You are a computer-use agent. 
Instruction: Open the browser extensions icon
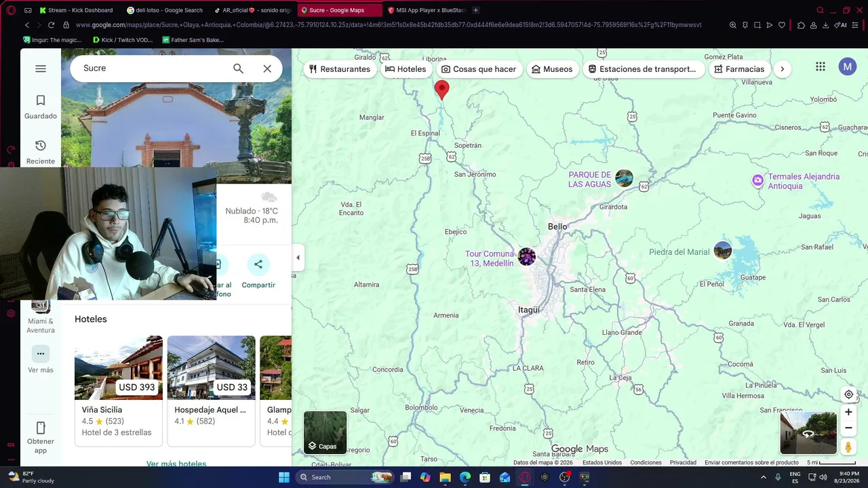(801, 25)
